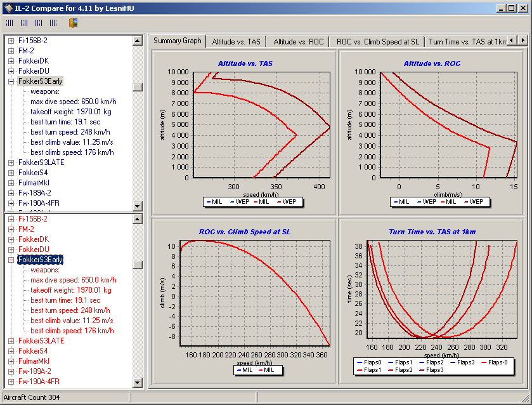Viewport: 532px width, 405px height.
Task: Expand FokkerS4 in the blue aircraft list
Action: point(11,173)
